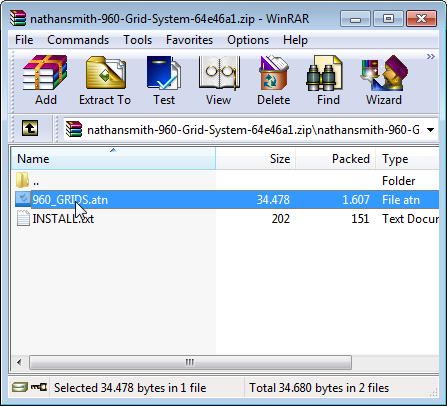Click 'Selected 34.478 bytes in 1 file' status
447x406 pixels.
[130, 388]
